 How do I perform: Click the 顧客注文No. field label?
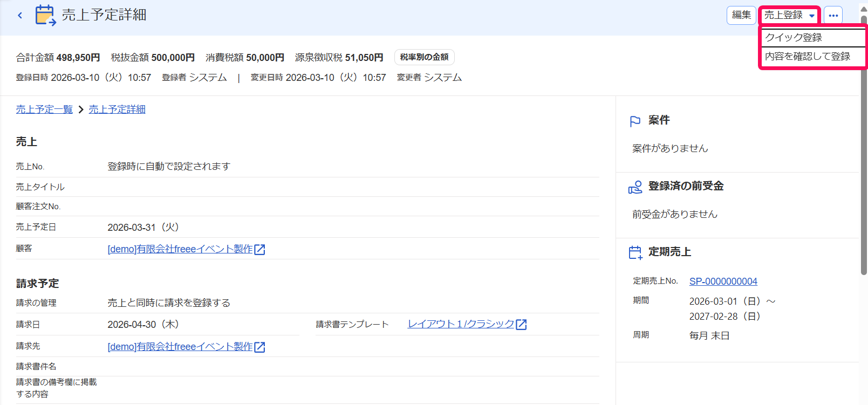click(x=38, y=206)
